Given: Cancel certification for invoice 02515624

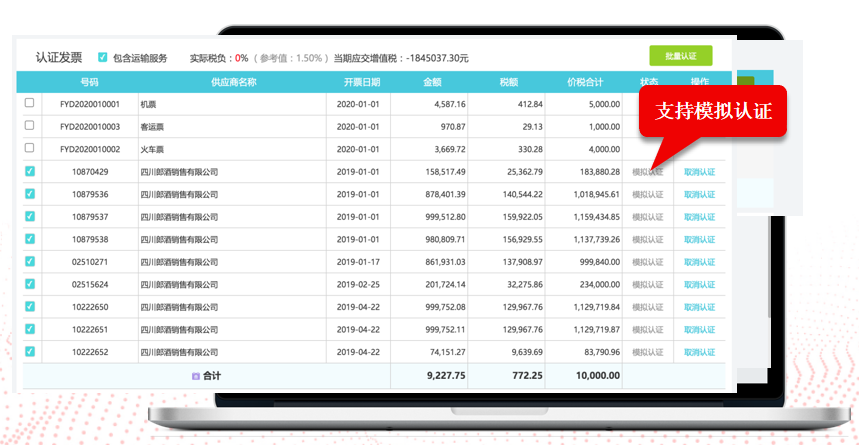Looking at the screenshot, I should (699, 284).
